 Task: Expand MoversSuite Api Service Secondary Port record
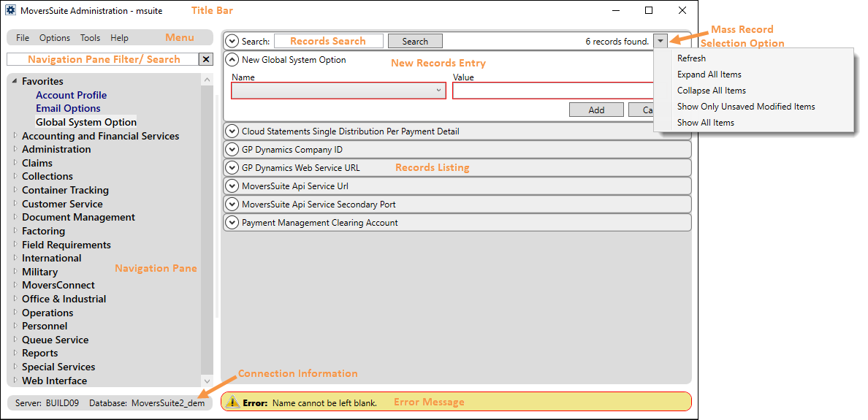pos(232,205)
